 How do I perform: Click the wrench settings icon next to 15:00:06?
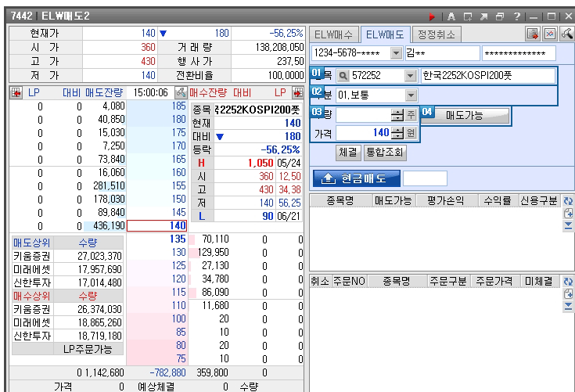pos(181,93)
